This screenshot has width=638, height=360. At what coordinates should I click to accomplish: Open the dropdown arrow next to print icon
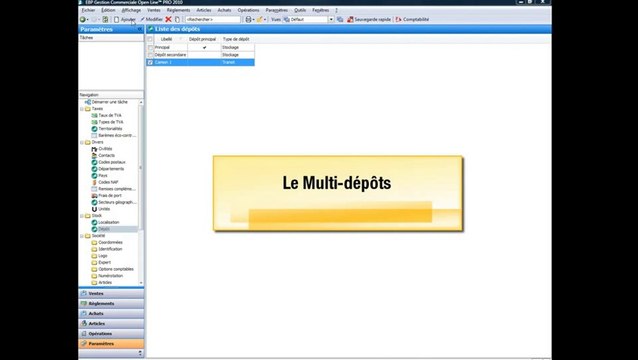[x=253, y=20]
